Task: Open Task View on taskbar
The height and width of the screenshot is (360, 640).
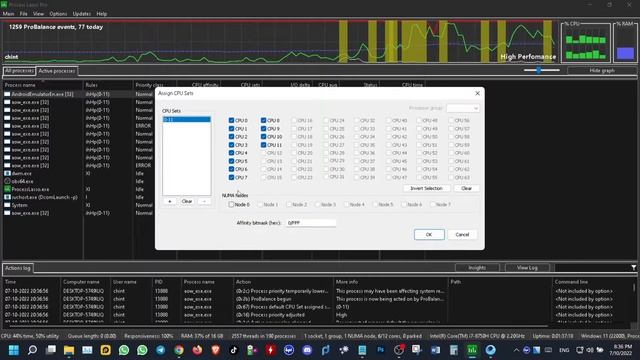Action: click(x=51, y=350)
